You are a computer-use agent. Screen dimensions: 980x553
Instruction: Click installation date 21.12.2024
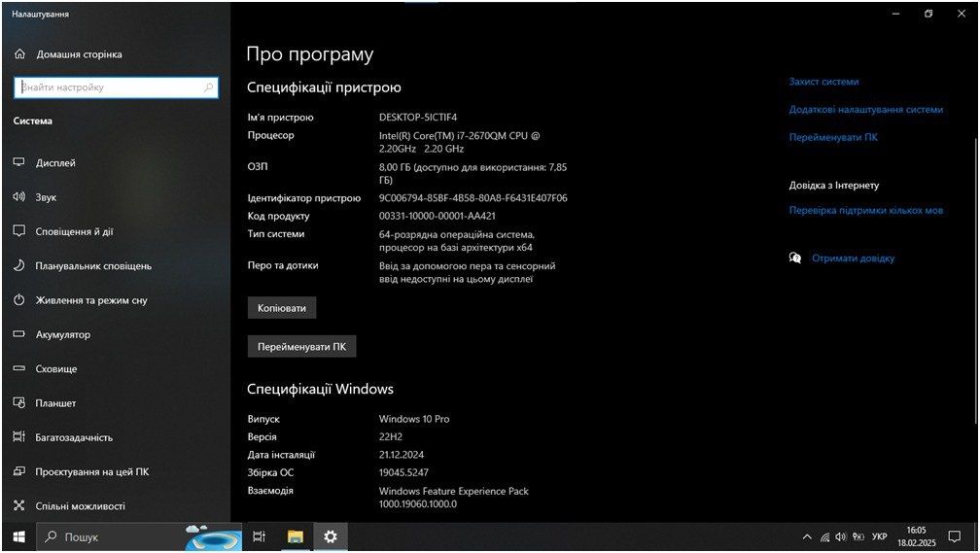402,455
